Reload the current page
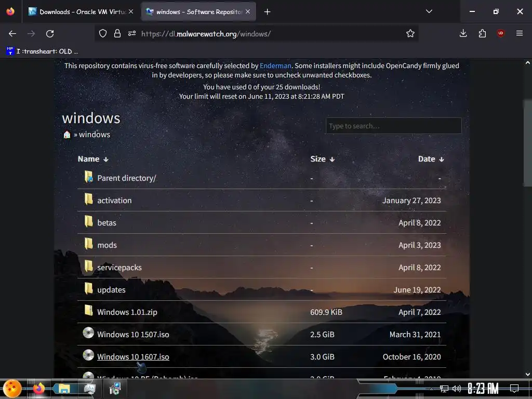 (x=50, y=34)
